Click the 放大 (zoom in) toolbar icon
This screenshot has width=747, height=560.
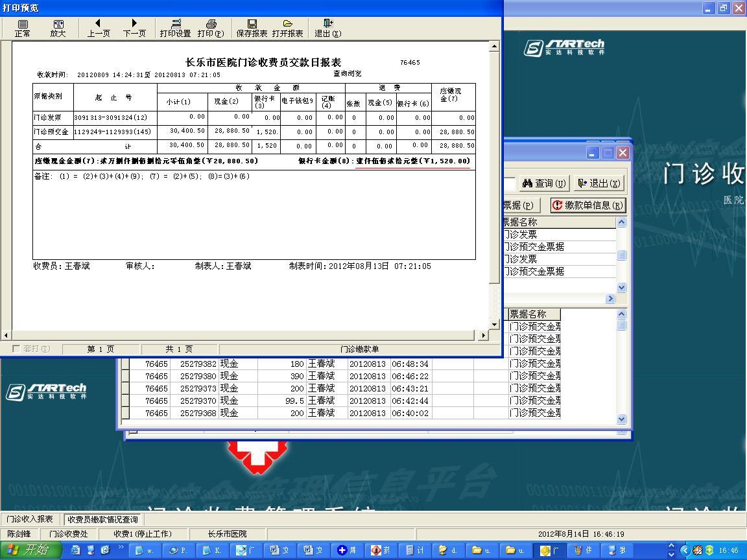point(58,29)
